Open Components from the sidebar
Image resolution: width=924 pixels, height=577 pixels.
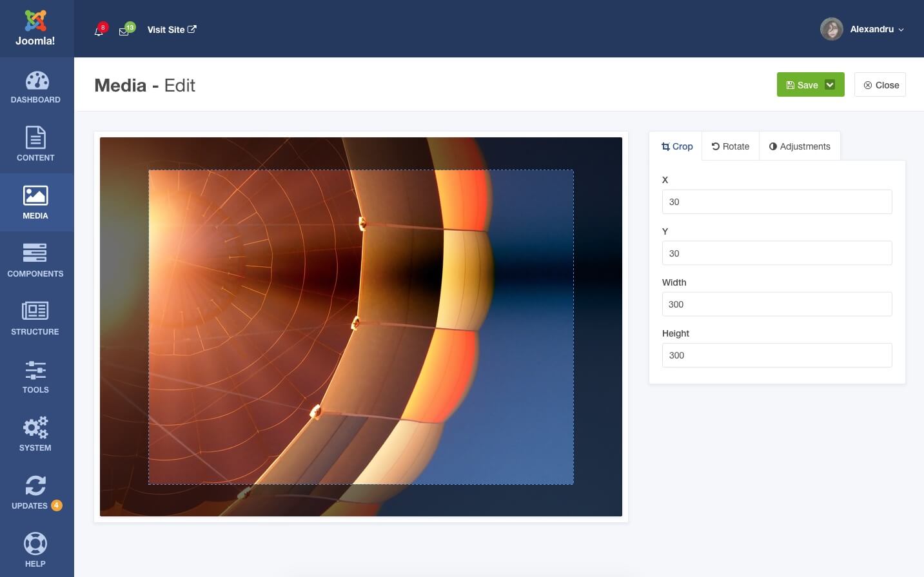35,254
